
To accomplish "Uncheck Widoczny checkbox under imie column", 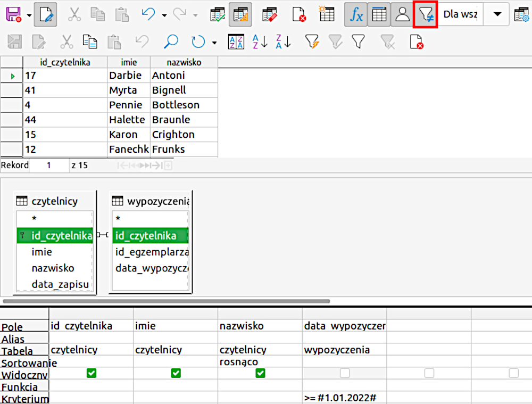I will point(176,374).
